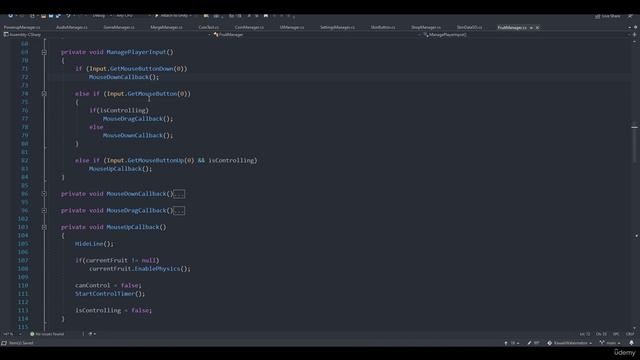Click the Item(s) Saved status text
Screen dimensions: 640x360
[21, 343]
